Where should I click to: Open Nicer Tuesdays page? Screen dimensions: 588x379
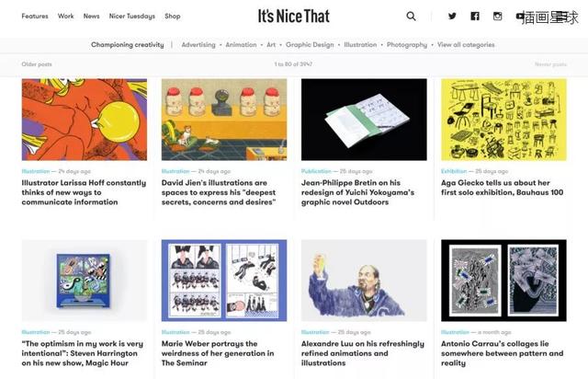132,17
